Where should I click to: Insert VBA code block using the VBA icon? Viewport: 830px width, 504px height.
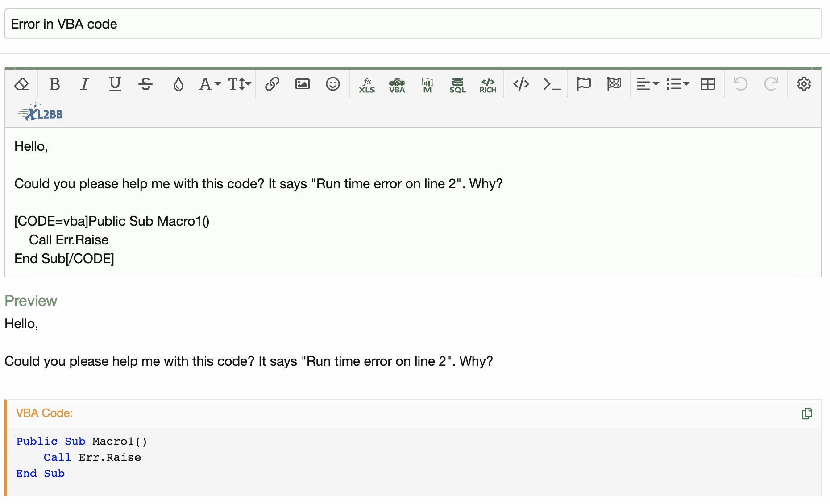[x=397, y=84]
